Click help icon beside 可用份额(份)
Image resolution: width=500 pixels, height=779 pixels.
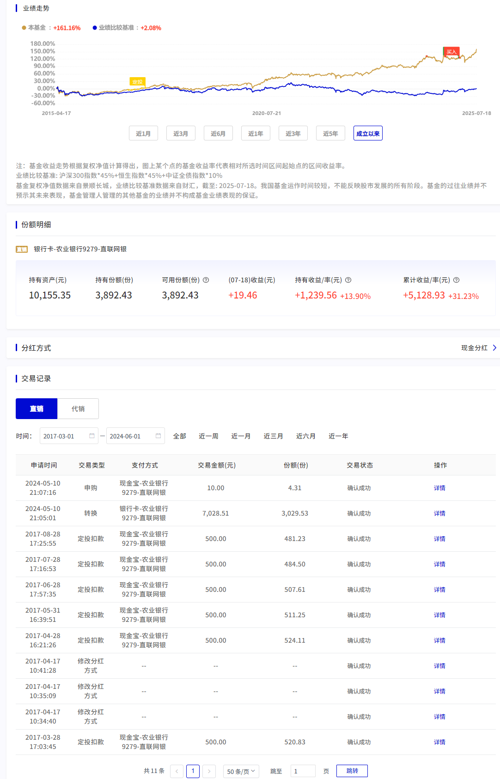click(206, 280)
